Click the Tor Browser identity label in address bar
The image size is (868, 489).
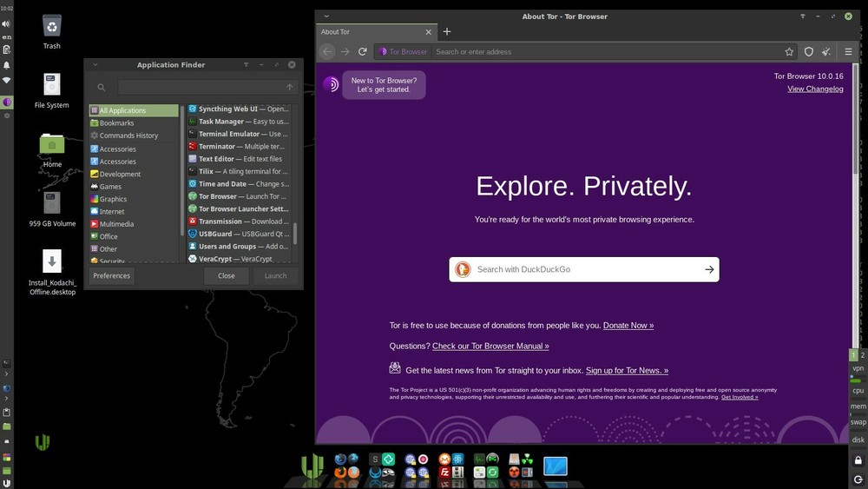(403, 51)
